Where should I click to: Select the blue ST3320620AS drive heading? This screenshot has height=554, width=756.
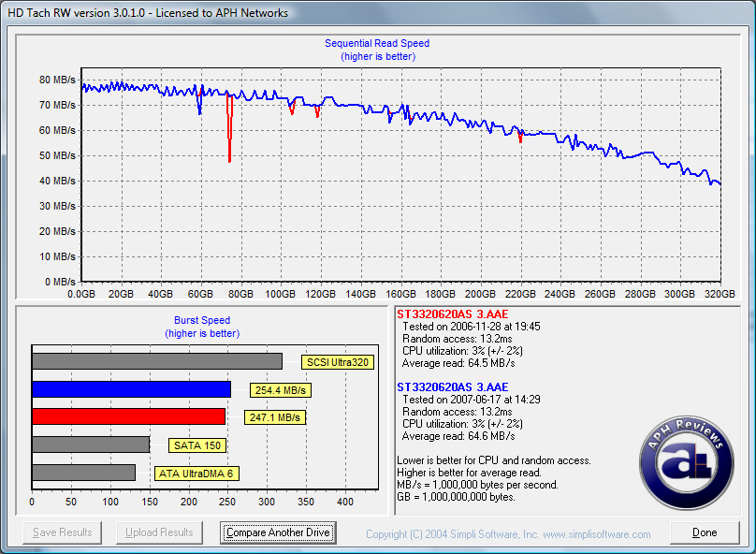coord(452,386)
